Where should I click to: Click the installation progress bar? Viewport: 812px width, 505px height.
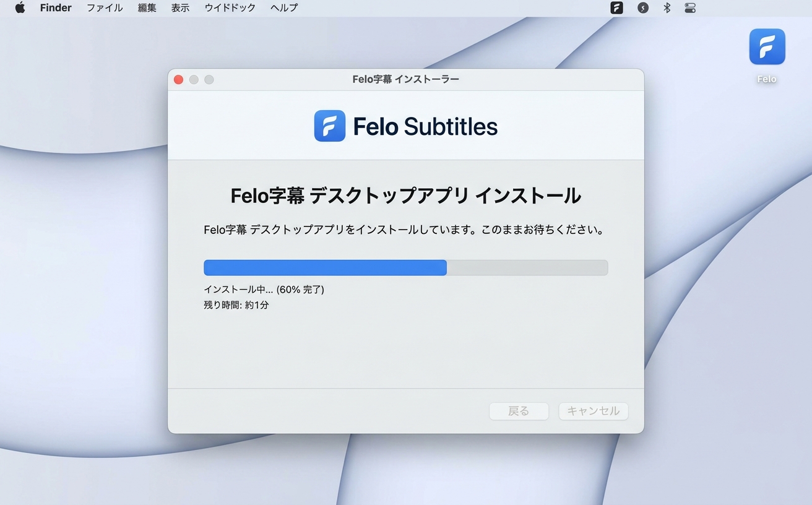pyautogui.click(x=405, y=267)
